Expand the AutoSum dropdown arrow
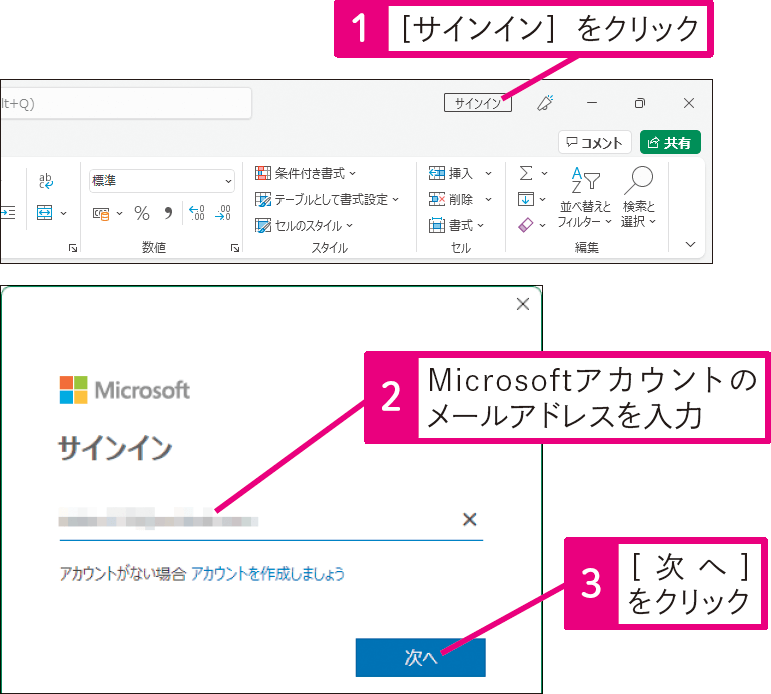771x694 pixels. [x=544, y=173]
